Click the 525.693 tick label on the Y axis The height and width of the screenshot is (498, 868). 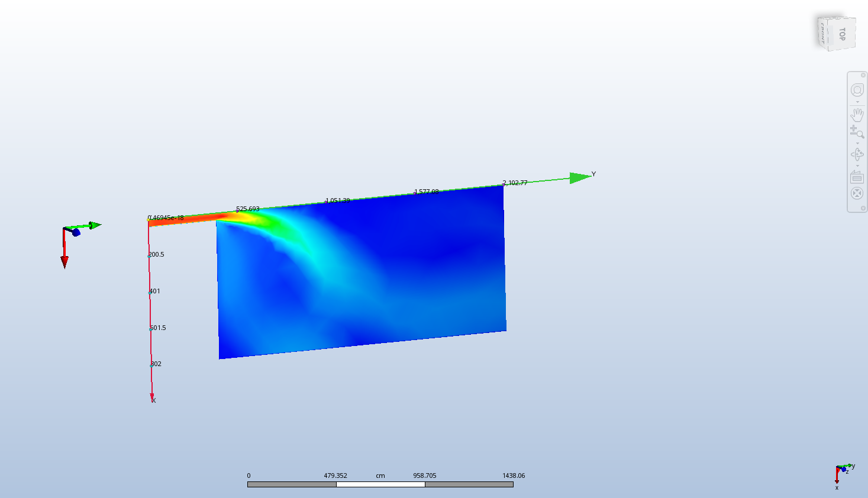[247, 208]
